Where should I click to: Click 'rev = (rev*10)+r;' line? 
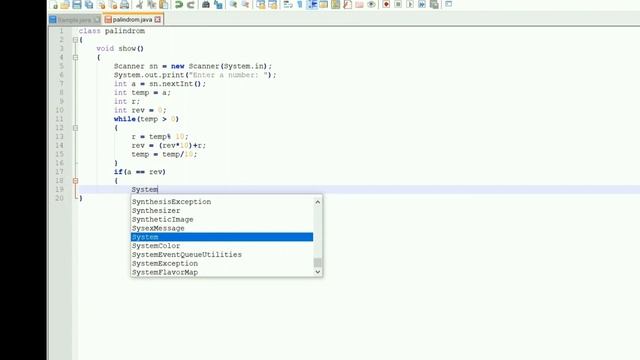pos(169,146)
